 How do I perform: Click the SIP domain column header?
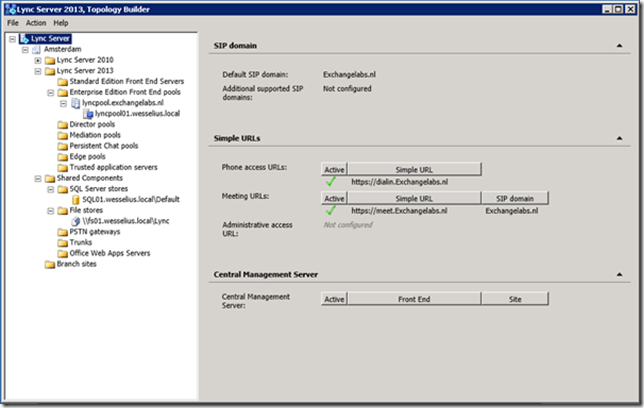point(514,198)
